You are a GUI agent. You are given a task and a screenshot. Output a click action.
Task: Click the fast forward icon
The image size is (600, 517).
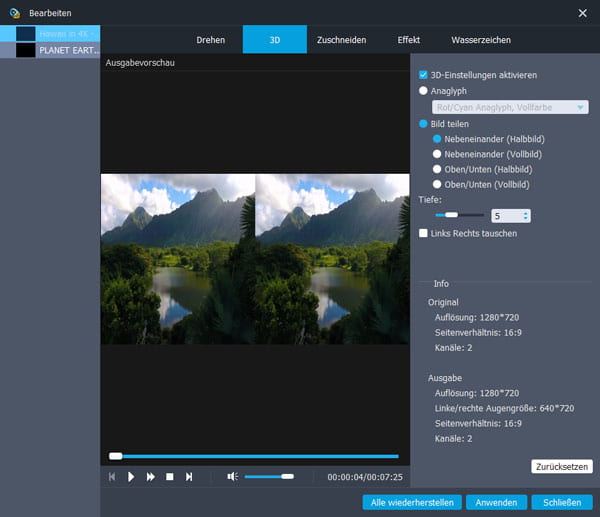pos(151,477)
